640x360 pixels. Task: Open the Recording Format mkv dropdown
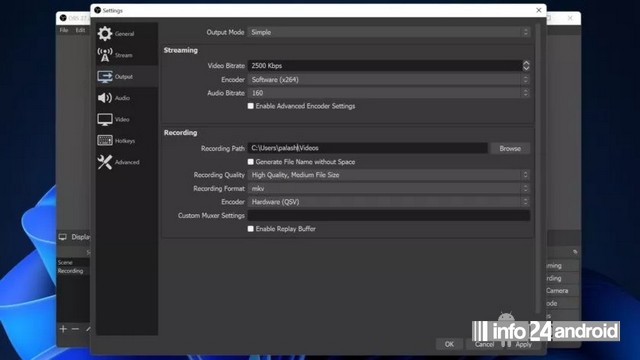(389, 189)
